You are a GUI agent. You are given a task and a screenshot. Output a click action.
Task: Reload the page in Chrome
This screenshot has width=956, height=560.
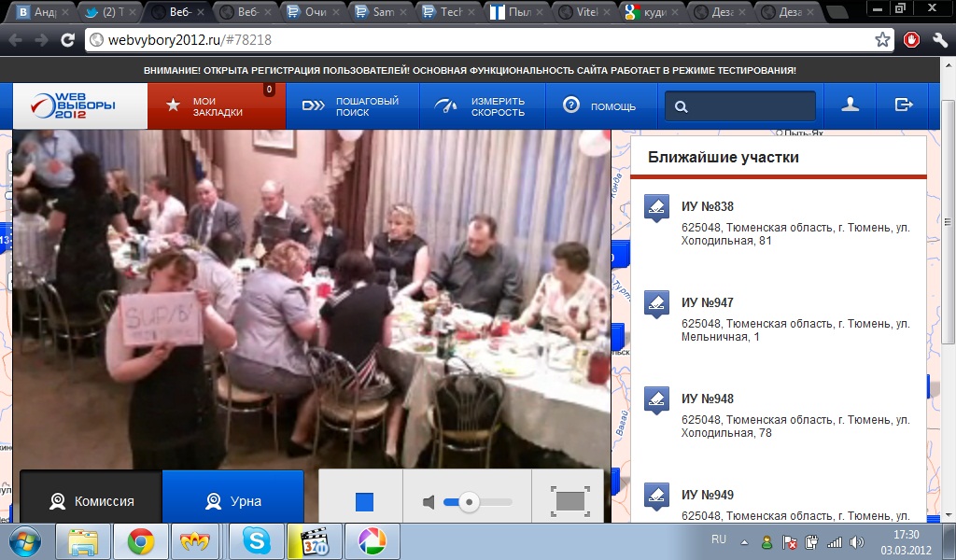(67, 40)
